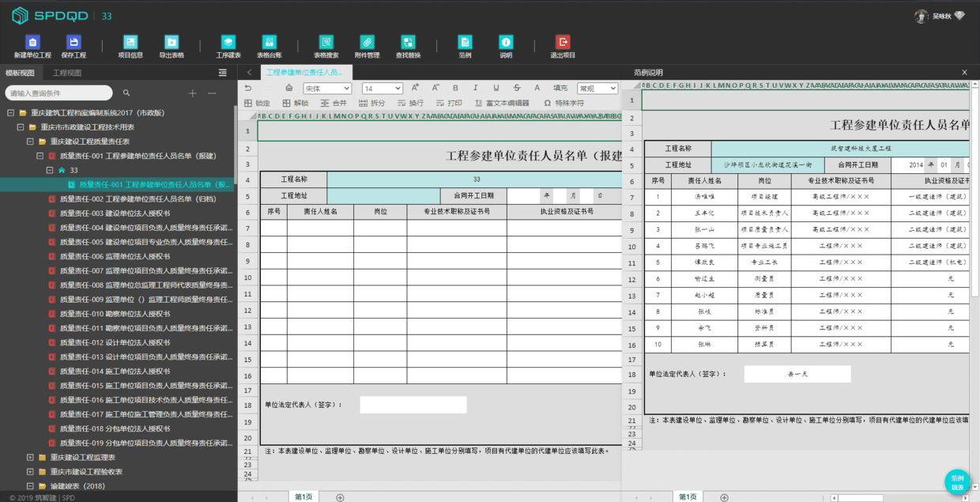Collapse the 33 tree node

pos(50,170)
